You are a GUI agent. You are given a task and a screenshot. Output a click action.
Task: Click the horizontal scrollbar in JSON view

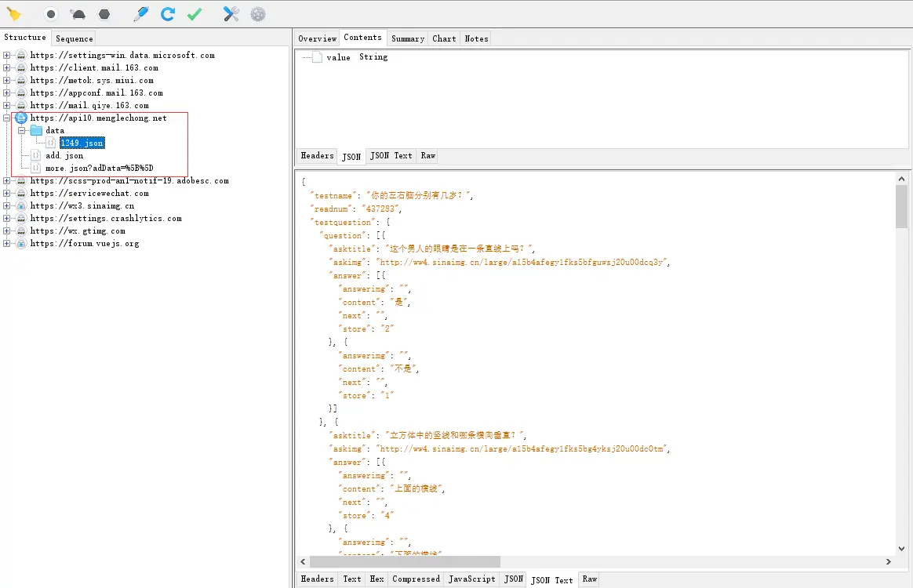click(x=405, y=562)
